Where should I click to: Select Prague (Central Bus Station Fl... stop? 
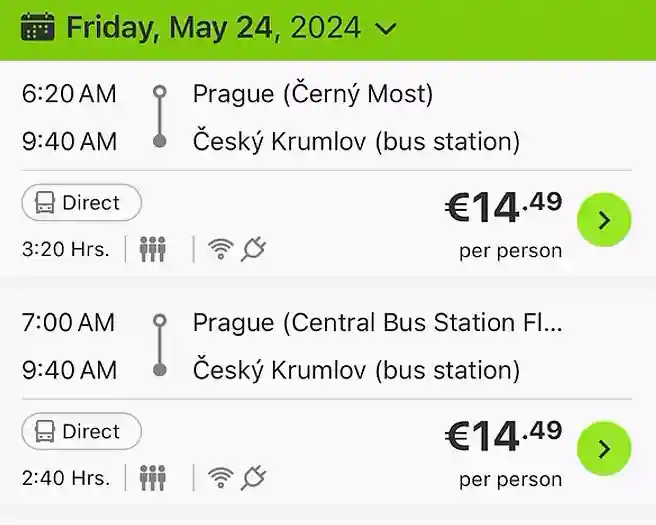pos(377,323)
